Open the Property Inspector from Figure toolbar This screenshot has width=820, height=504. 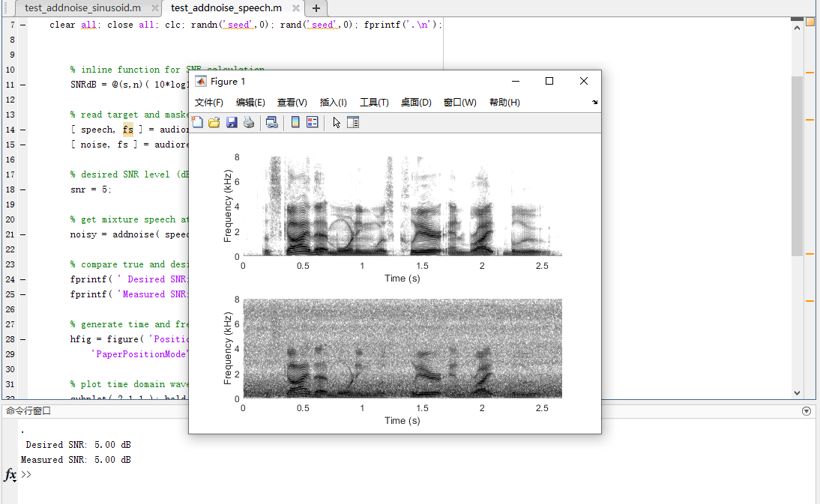[353, 122]
